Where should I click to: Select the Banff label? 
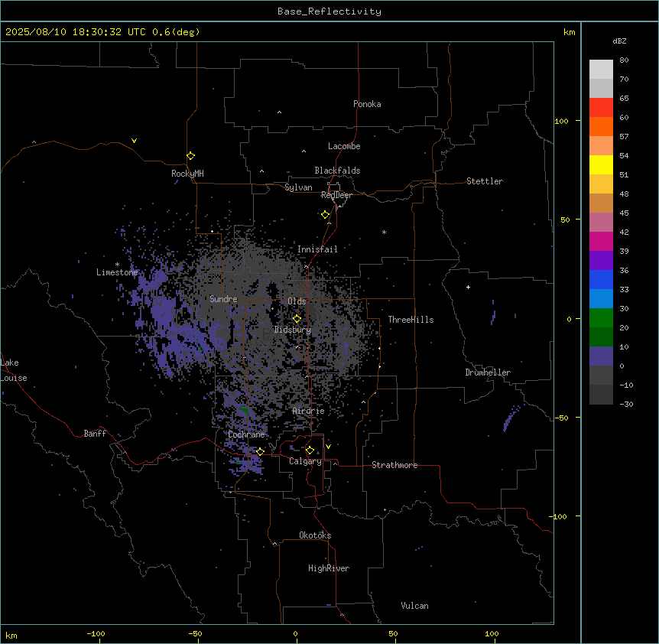95,434
